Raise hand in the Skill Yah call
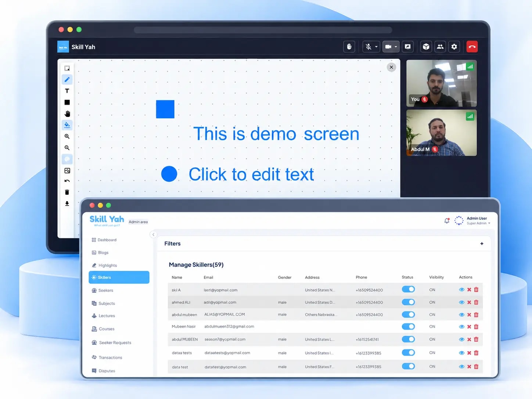The height and width of the screenshot is (399, 532). tap(349, 47)
